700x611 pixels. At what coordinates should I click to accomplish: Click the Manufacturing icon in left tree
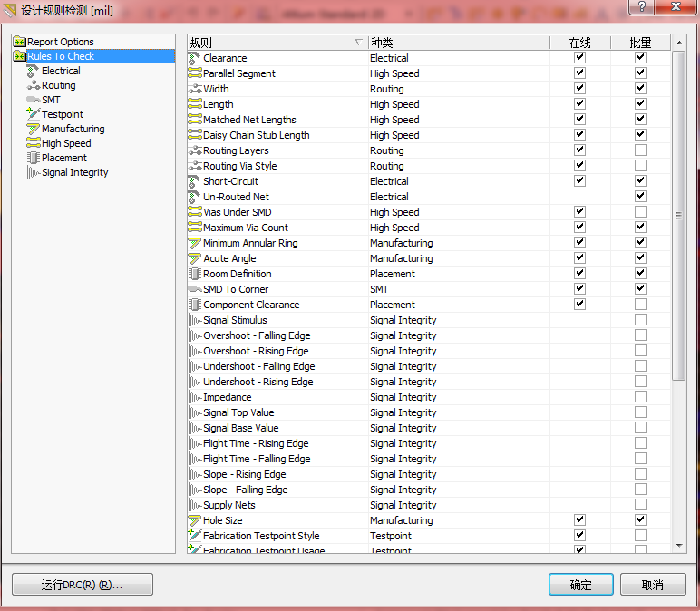(34, 129)
